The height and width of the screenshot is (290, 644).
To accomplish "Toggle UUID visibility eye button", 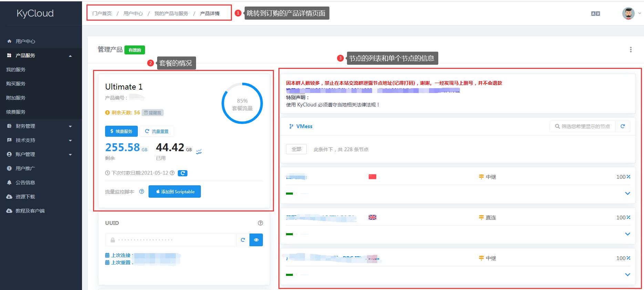I will tap(256, 240).
